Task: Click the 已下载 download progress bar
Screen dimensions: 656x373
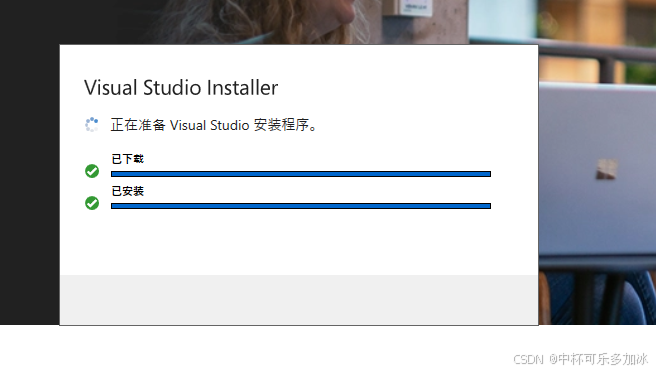Action: (301, 174)
